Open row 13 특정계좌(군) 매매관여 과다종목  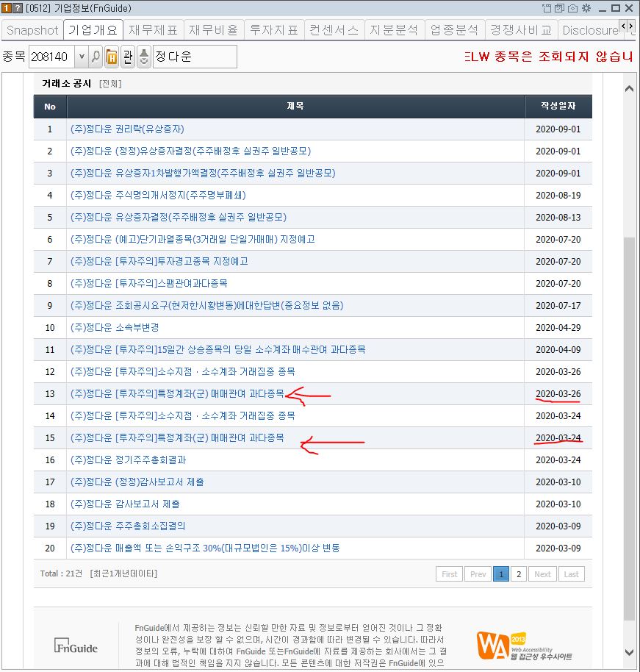tap(177, 393)
